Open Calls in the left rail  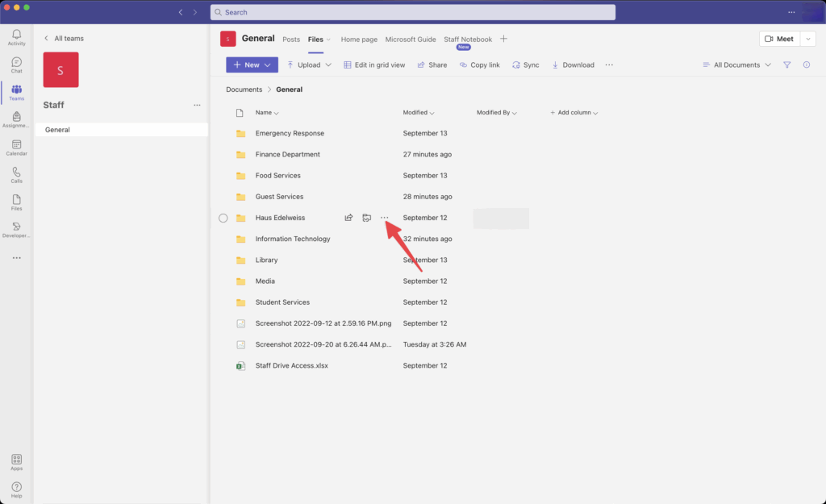click(16, 174)
